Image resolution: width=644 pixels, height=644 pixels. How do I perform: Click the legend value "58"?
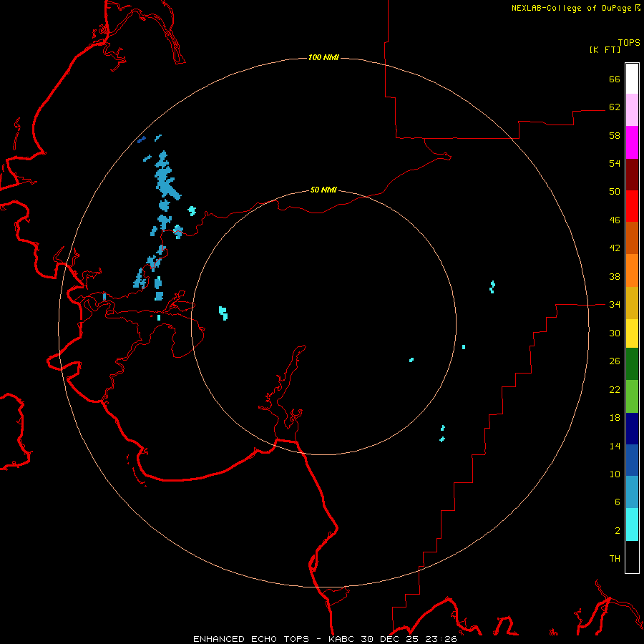(615, 135)
